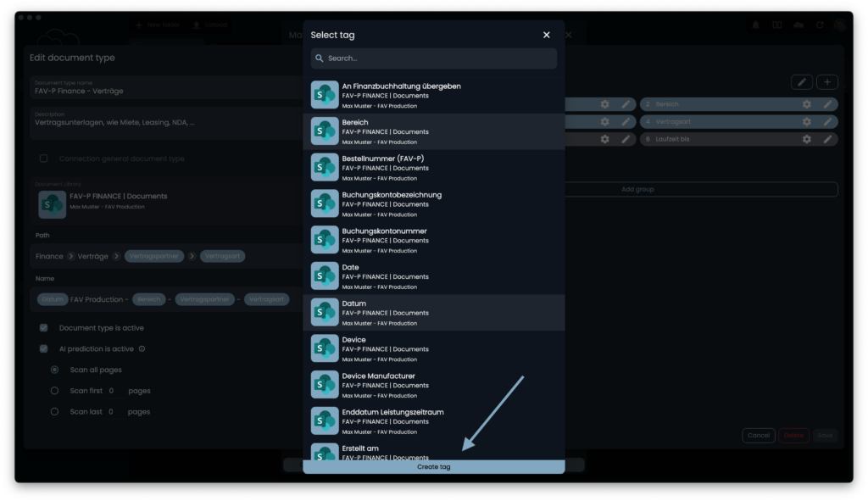Click the refresh icon in top bar

tap(820, 25)
